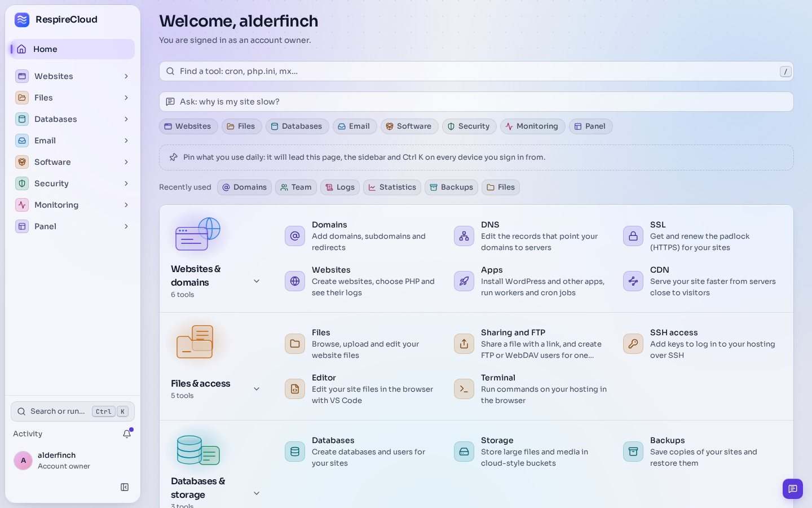Screen dimensions: 812x508
Task: Open recently used Team shortcut
Action: tap(296, 187)
